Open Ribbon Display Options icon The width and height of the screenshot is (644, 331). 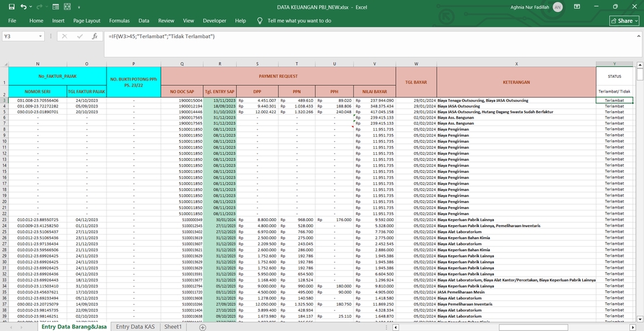coord(577,7)
